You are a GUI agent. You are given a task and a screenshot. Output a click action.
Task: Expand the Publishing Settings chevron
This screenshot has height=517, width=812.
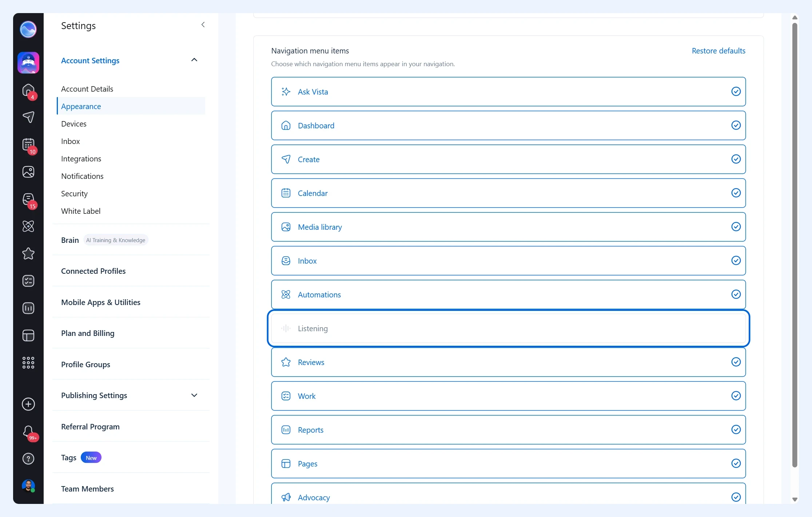(194, 395)
